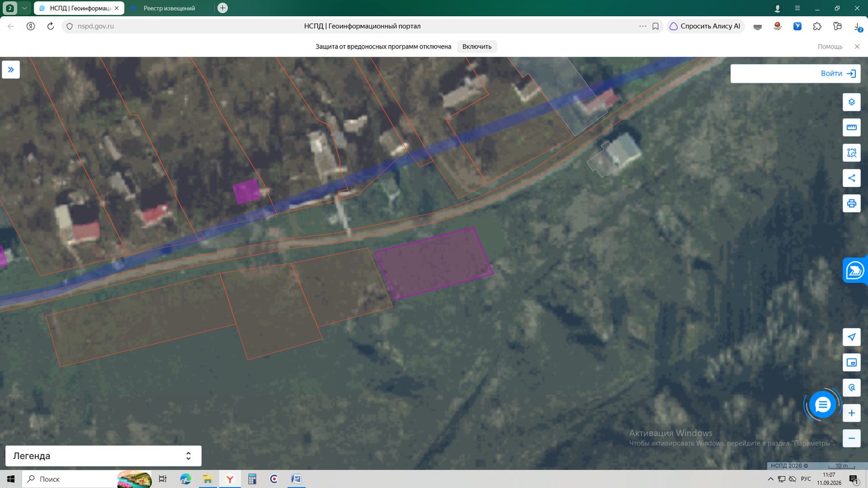Print the map
The image size is (868, 488).
point(851,204)
